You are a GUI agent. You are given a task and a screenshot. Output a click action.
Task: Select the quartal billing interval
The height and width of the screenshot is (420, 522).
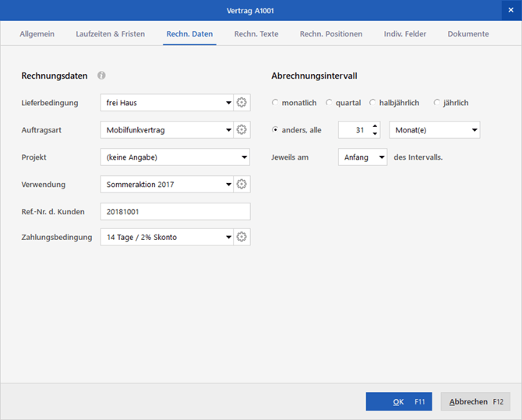[330, 103]
